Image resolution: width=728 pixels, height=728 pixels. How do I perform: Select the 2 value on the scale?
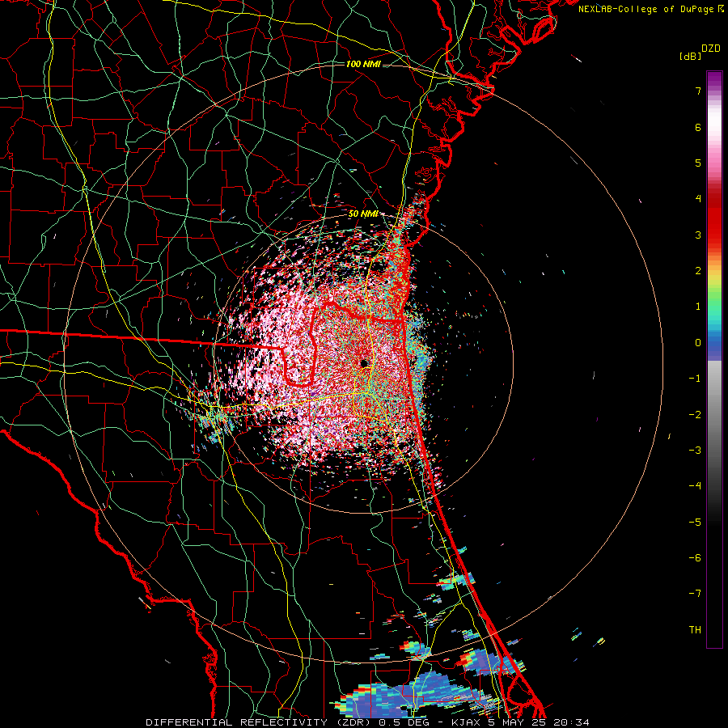click(x=698, y=271)
